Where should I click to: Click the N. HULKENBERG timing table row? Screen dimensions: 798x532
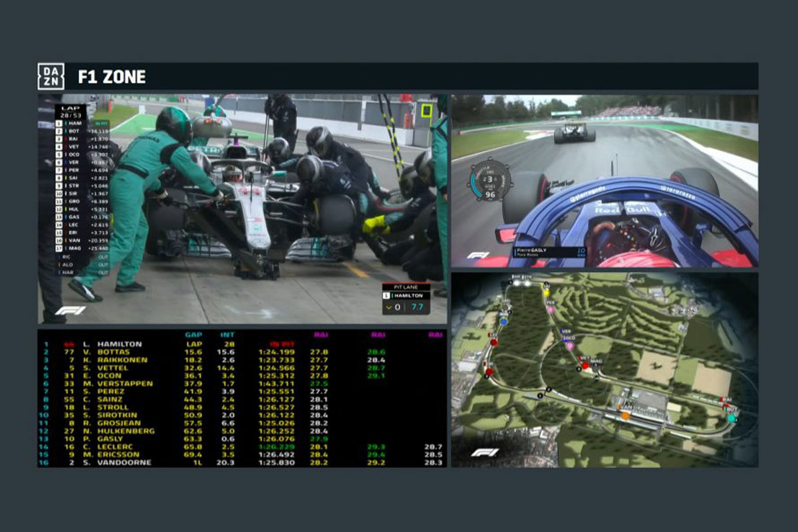[242, 431]
